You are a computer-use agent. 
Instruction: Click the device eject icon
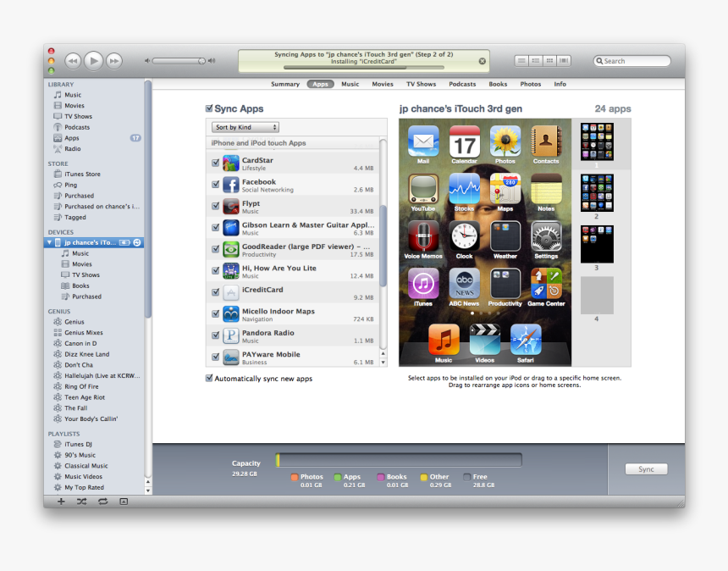(x=137, y=242)
